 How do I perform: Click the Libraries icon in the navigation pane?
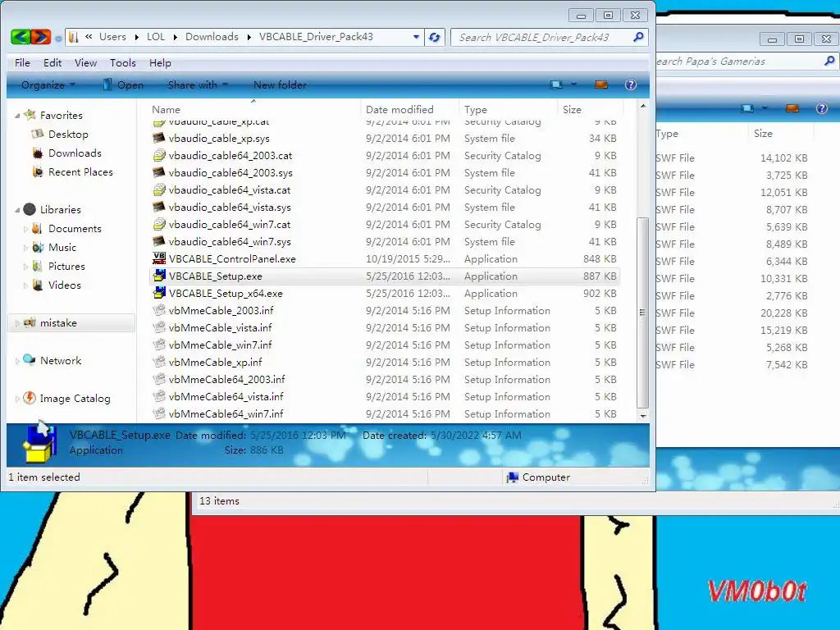[x=30, y=209]
